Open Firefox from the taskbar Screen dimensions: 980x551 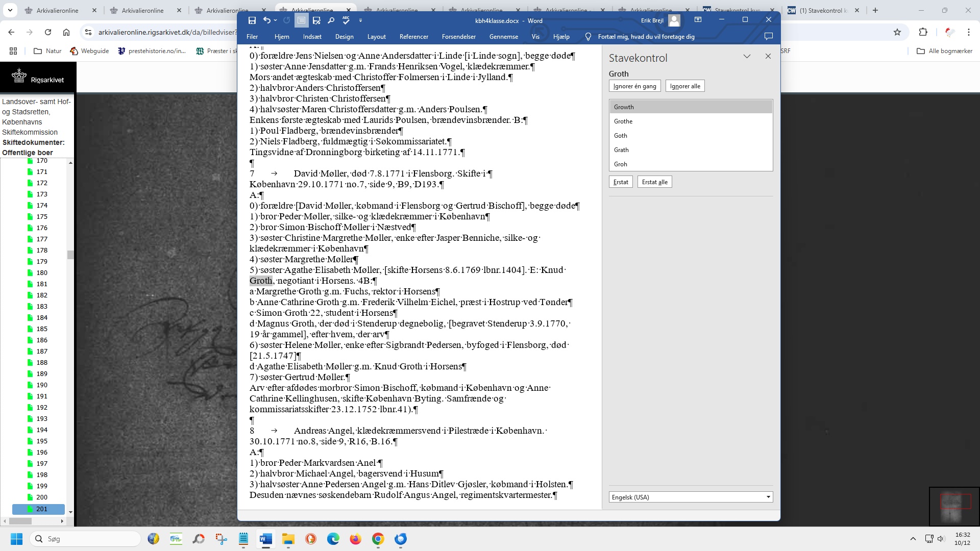coord(356,539)
